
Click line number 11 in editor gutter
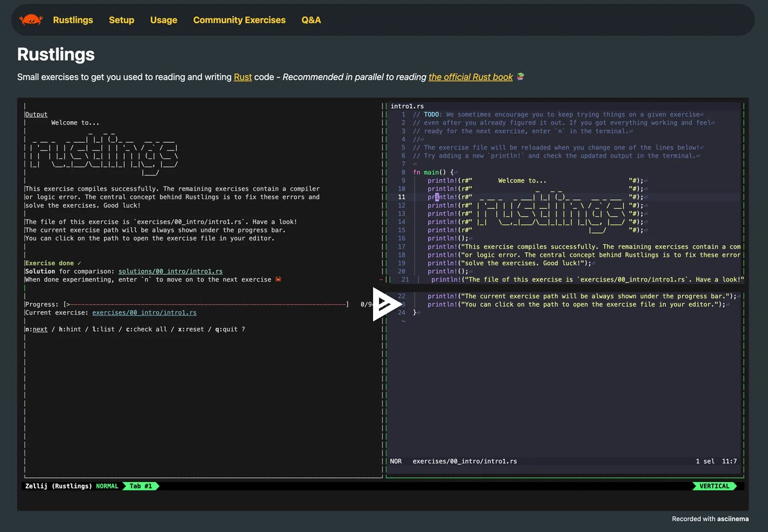tap(401, 197)
